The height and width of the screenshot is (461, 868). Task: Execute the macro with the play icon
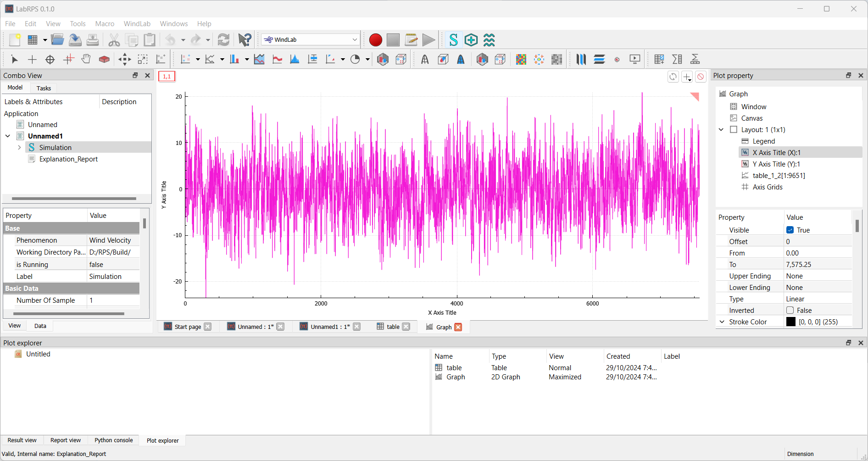pos(428,40)
